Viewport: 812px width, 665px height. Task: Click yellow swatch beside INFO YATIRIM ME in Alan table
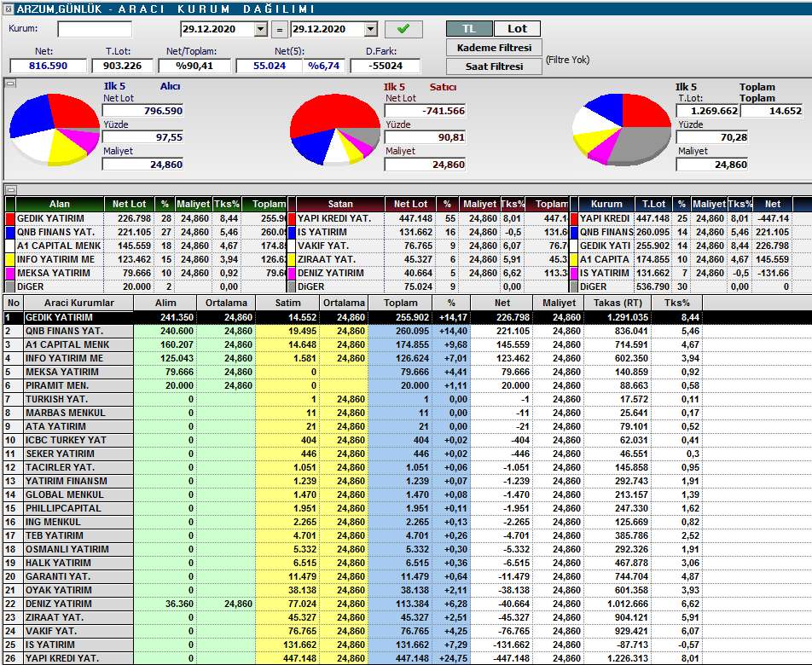(10, 259)
